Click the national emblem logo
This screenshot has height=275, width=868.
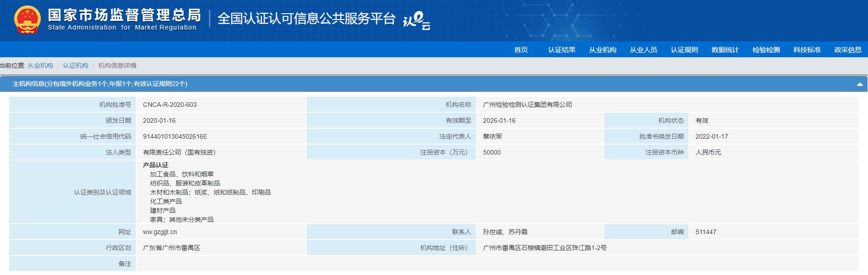pos(27,20)
